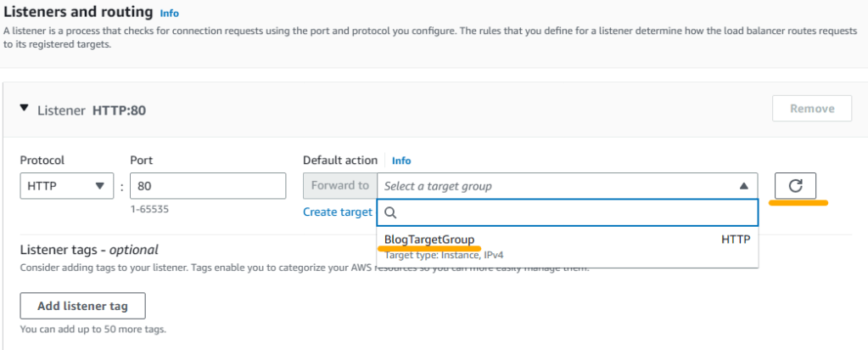The image size is (868, 350).
Task: Click the down arrow in the Protocol box
Action: click(x=100, y=186)
